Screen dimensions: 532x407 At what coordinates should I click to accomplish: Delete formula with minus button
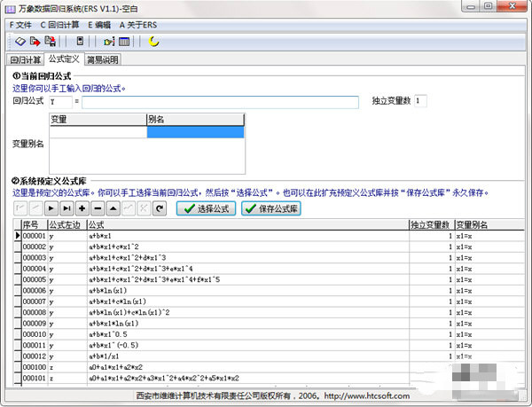click(98, 208)
